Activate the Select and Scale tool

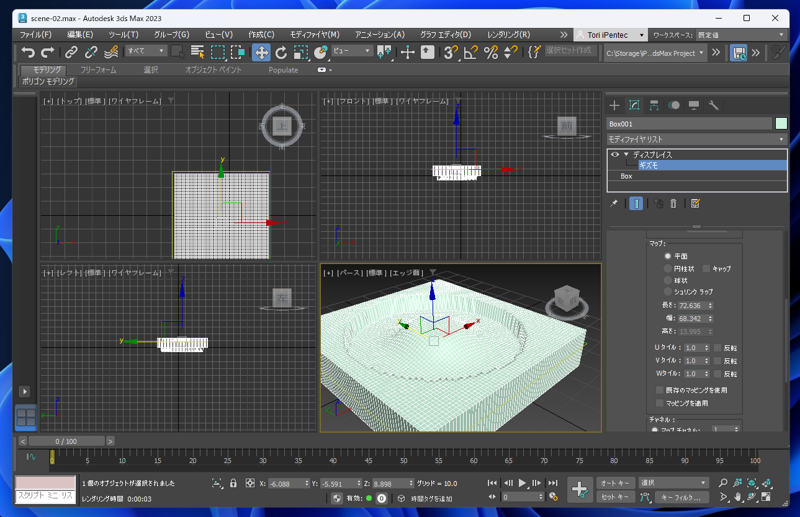pyautogui.click(x=301, y=52)
